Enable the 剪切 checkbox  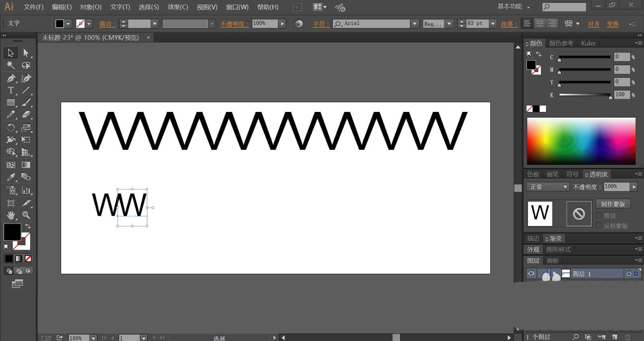[x=599, y=215]
